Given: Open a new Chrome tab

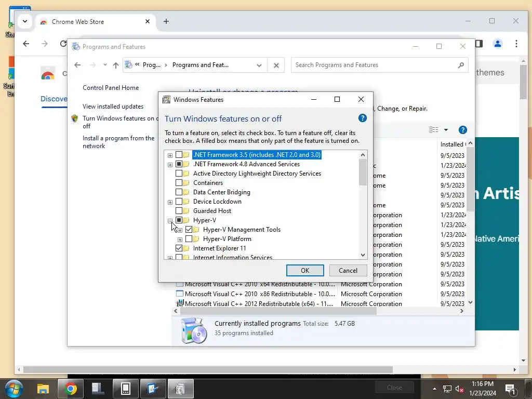Looking at the screenshot, I should click(x=166, y=21).
